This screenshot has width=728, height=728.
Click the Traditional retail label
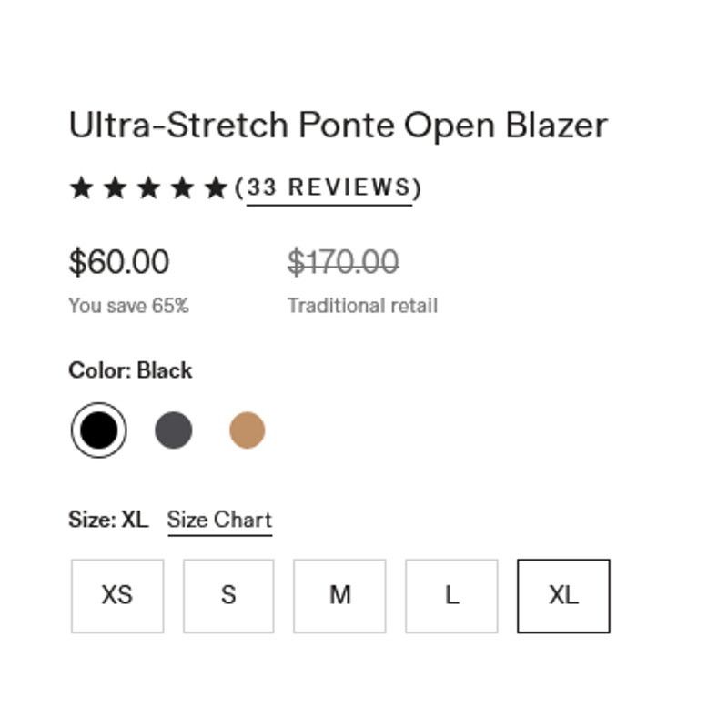point(362,306)
